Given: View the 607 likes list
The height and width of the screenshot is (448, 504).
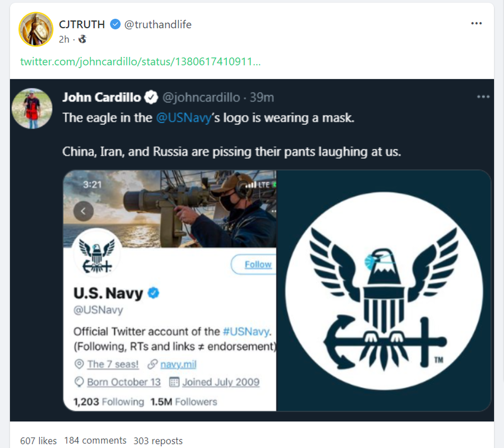Looking at the screenshot, I should [39, 441].
